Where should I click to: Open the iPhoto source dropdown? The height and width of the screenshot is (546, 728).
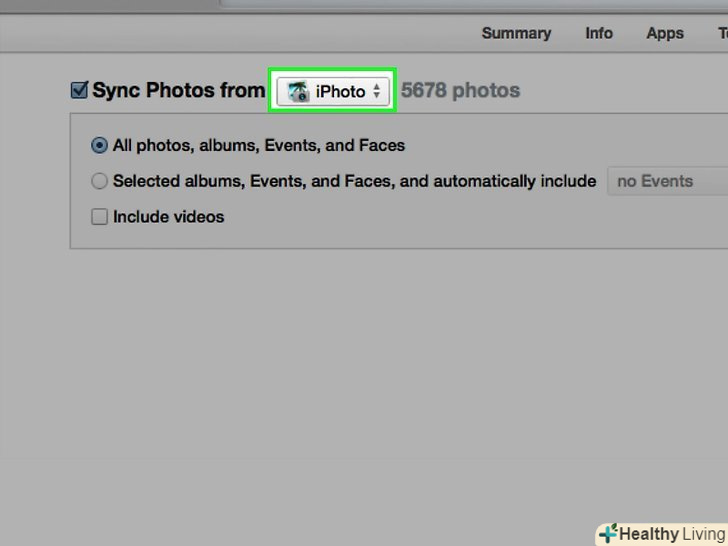333,91
